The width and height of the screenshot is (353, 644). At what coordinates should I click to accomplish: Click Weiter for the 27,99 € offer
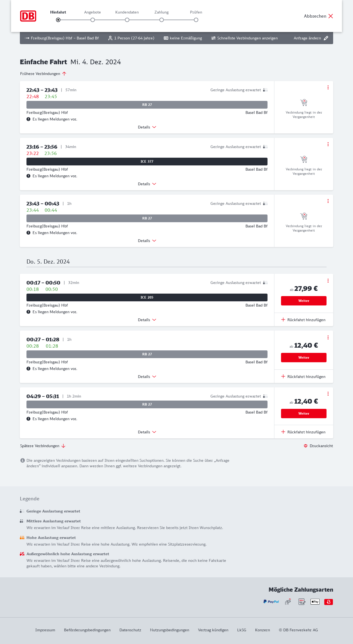(x=304, y=301)
